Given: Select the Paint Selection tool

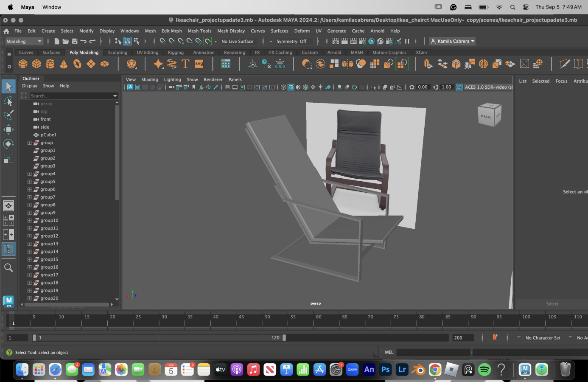Looking at the screenshot, I should 8,115.
